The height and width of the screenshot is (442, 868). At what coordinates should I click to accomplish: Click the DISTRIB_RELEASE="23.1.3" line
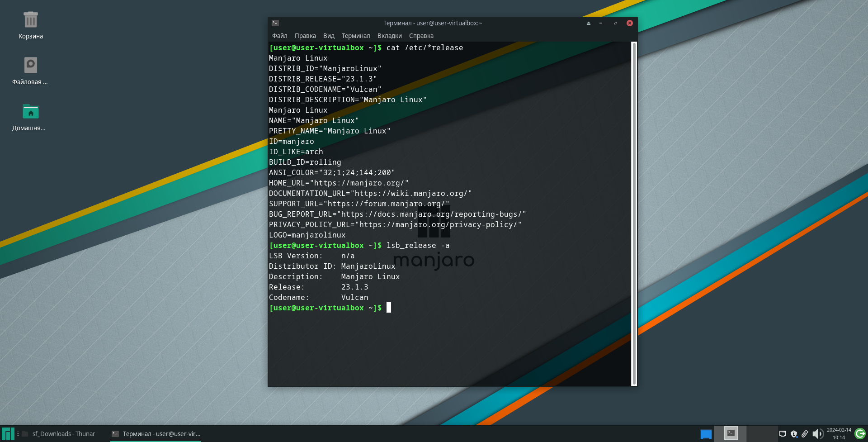coord(323,79)
